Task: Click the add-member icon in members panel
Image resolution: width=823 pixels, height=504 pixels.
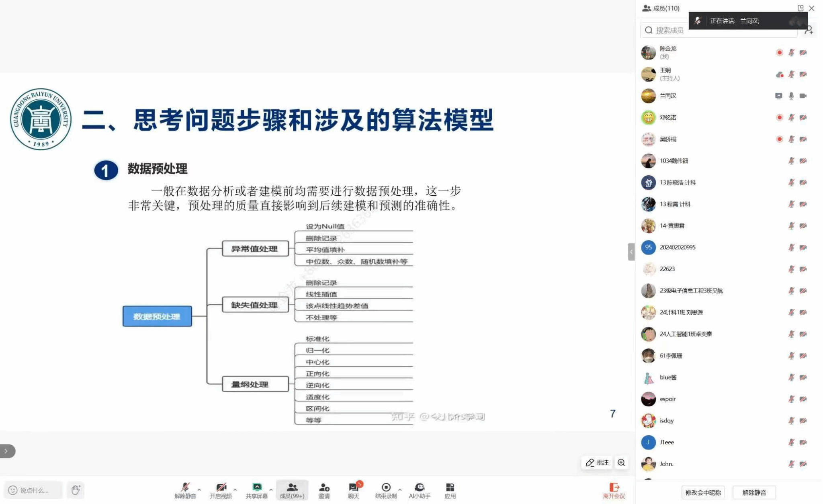Action: (810, 30)
